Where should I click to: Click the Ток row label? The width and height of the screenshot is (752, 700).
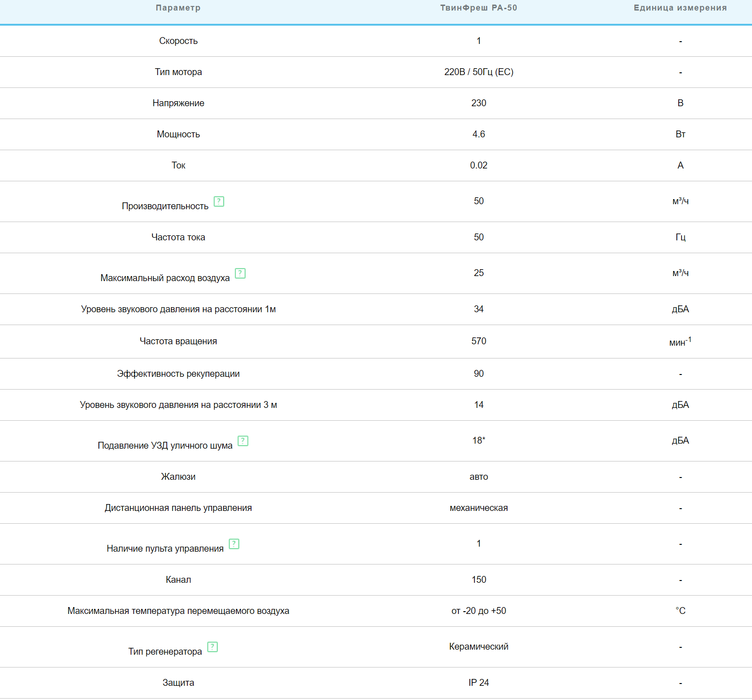tap(178, 165)
